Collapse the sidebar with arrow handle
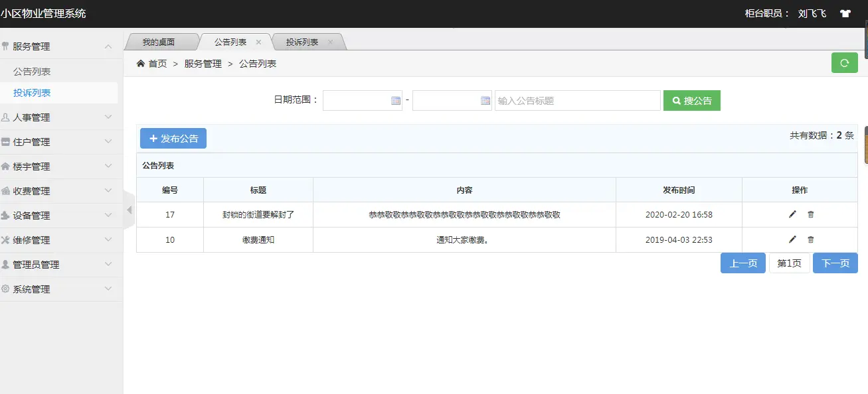The image size is (868, 394). [x=130, y=210]
